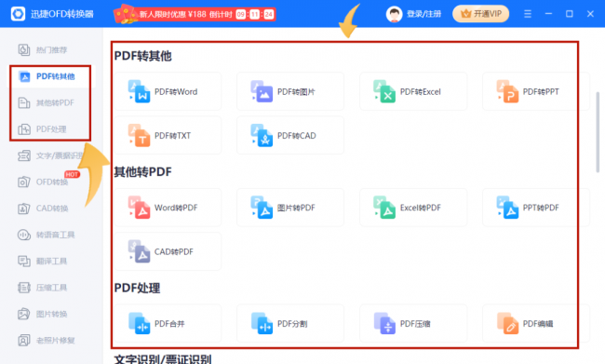Open the PDF压缩 compress tool
This screenshot has width=605, height=364.
click(413, 323)
